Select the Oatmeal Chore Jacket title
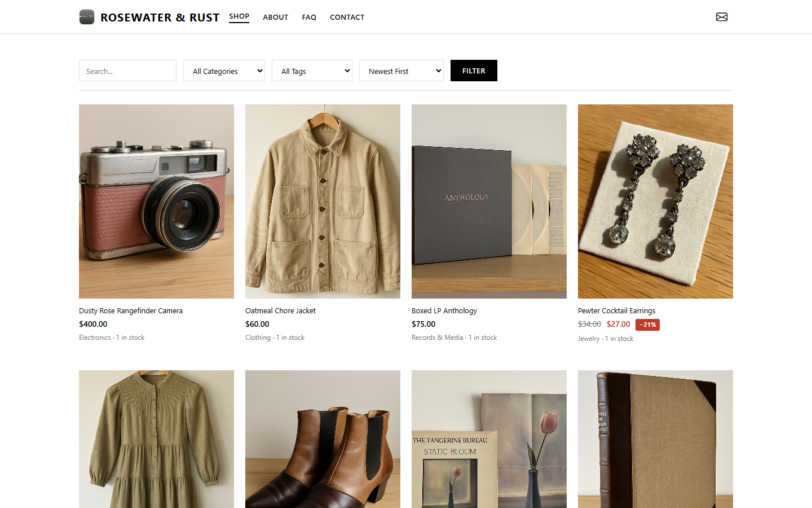The width and height of the screenshot is (812, 508). [x=280, y=310]
